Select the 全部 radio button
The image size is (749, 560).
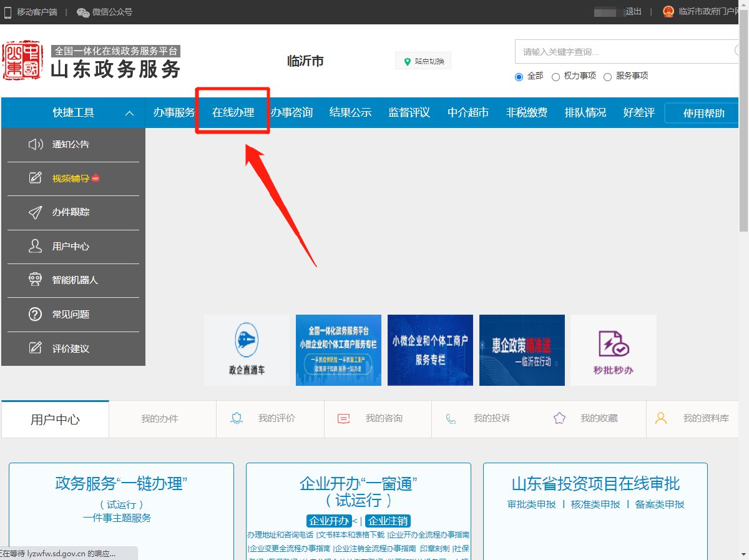pos(519,77)
